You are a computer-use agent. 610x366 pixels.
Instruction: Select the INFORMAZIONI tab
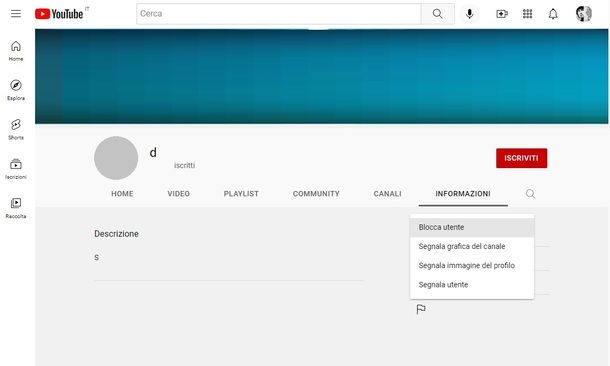pos(463,194)
